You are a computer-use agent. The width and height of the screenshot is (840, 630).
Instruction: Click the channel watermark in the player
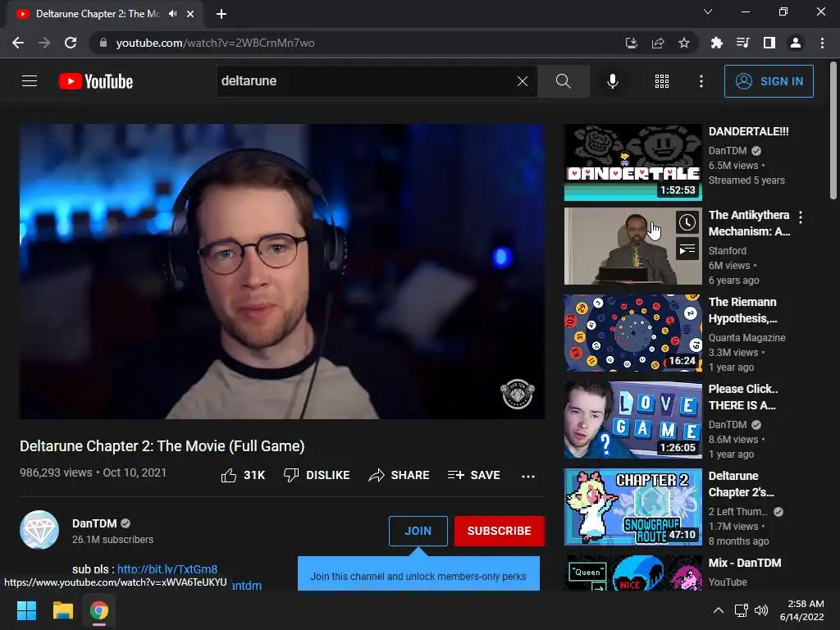(x=517, y=394)
